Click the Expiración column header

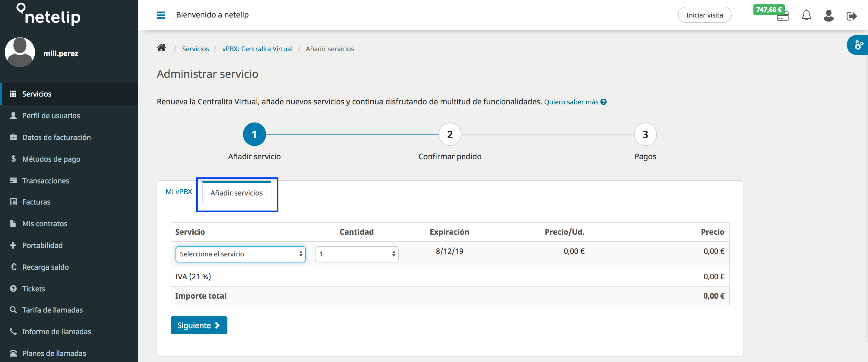[449, 232]
